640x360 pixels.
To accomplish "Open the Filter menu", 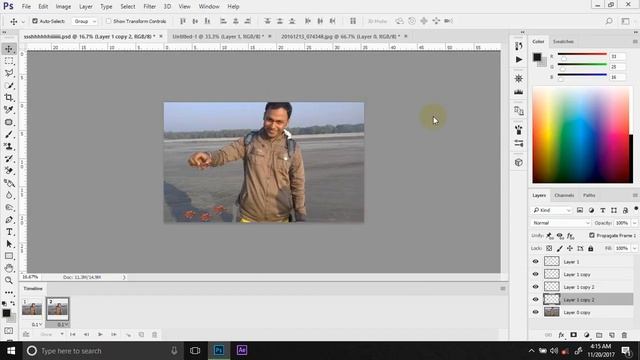I will click(149, 7).
